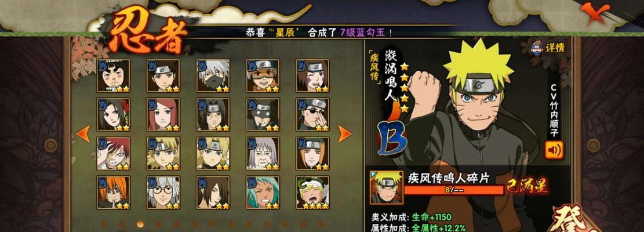
Task: Jump to the last page indicator dot
Action: (321, 224)
